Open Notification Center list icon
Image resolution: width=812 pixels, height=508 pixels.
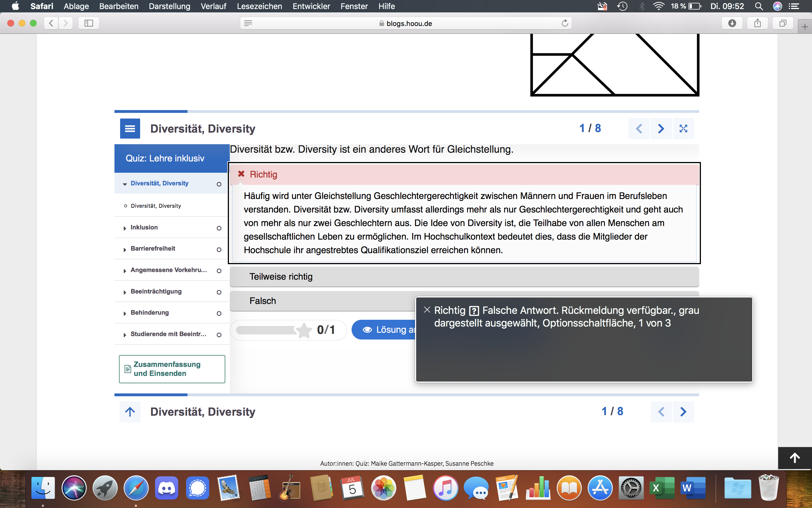[794, 6]
